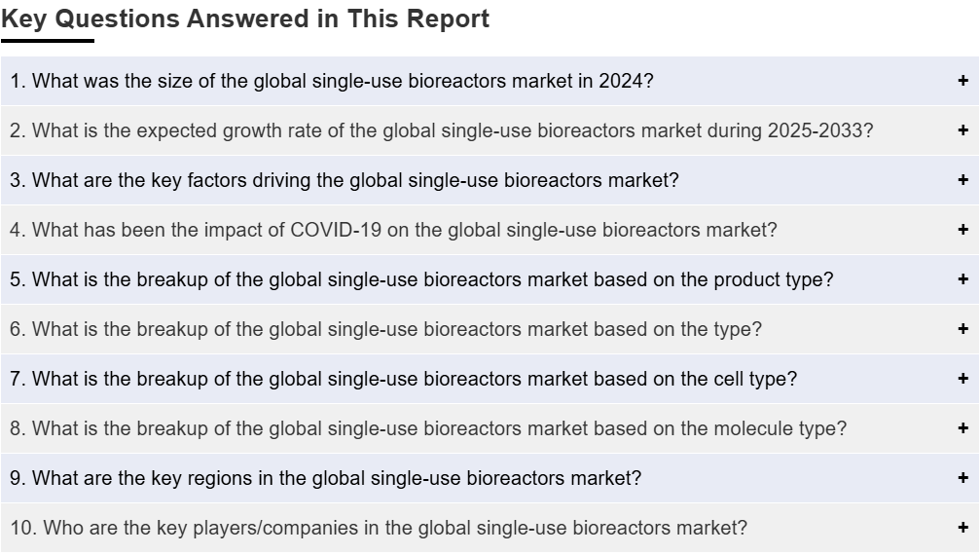
Task: Click plus icon on COVID-19 impact question
Action: [962, 230]
